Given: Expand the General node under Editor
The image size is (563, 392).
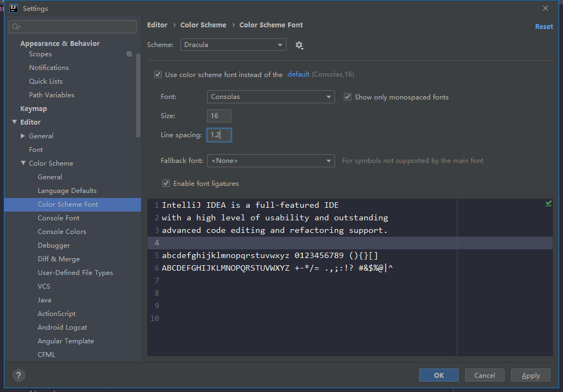Looking at the screenshot, I should coord(23,136).
